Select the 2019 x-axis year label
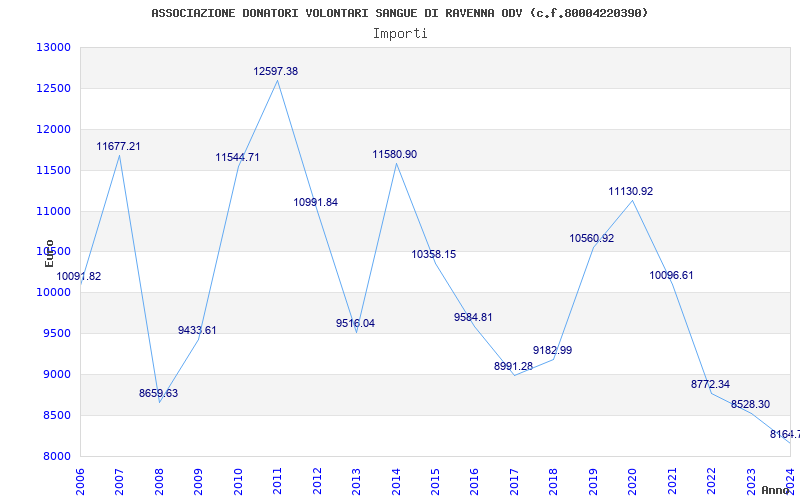The height and width of the screenshot is (500, 800). [x=593, y=481]
